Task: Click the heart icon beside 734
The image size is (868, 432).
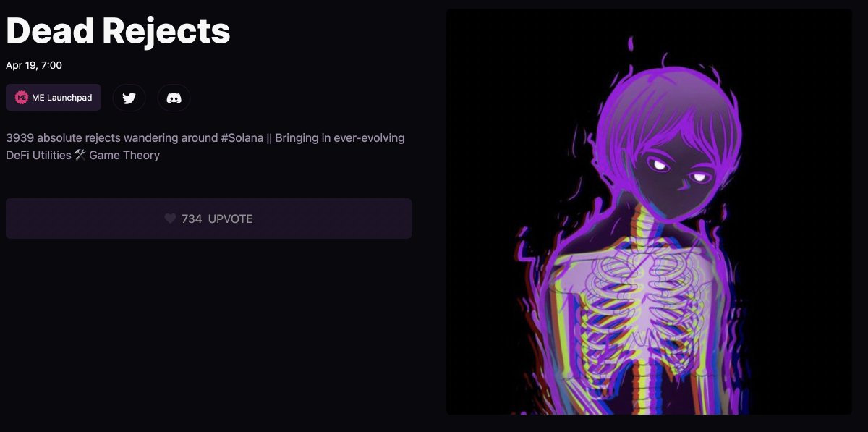Action: coord(170,219)
